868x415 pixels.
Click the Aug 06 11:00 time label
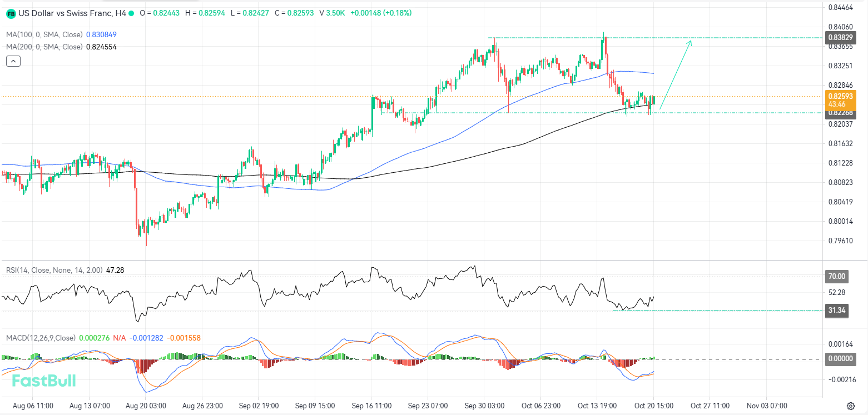(33, 406)
